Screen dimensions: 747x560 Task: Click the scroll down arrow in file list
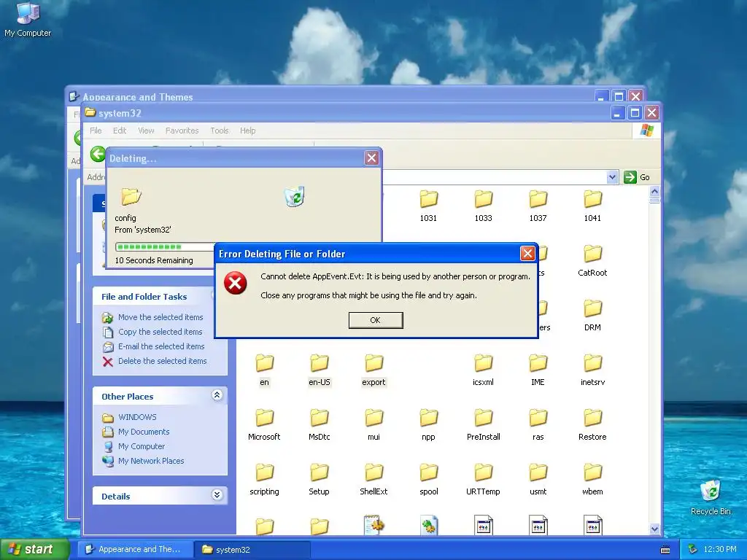click(x=654, y=529)
